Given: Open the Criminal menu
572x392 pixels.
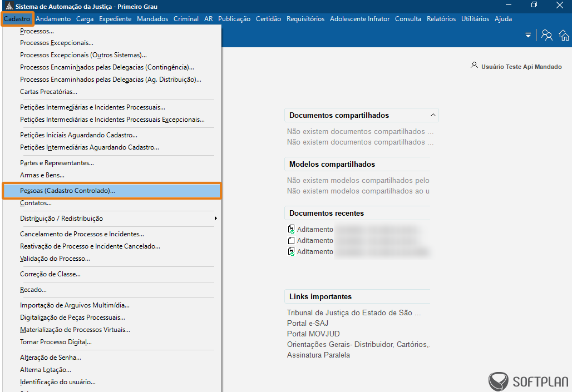Looking at the screenshot, I should tap(186, 18).
